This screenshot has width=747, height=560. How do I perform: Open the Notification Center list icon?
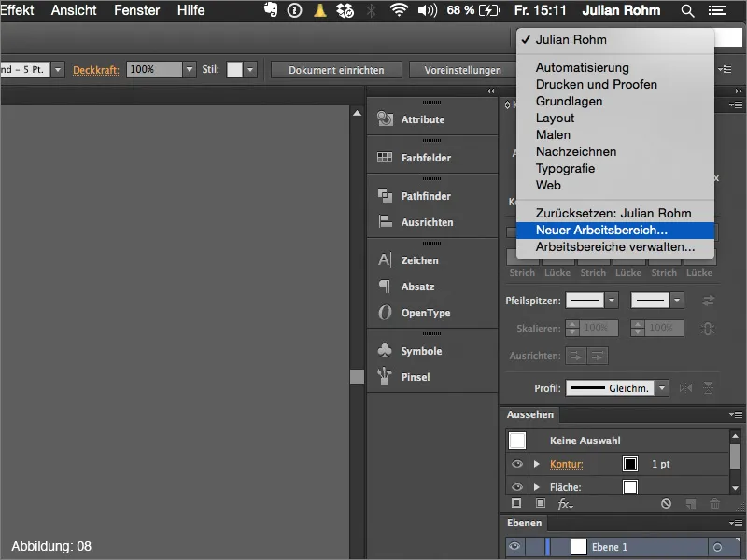click(717, 10)
